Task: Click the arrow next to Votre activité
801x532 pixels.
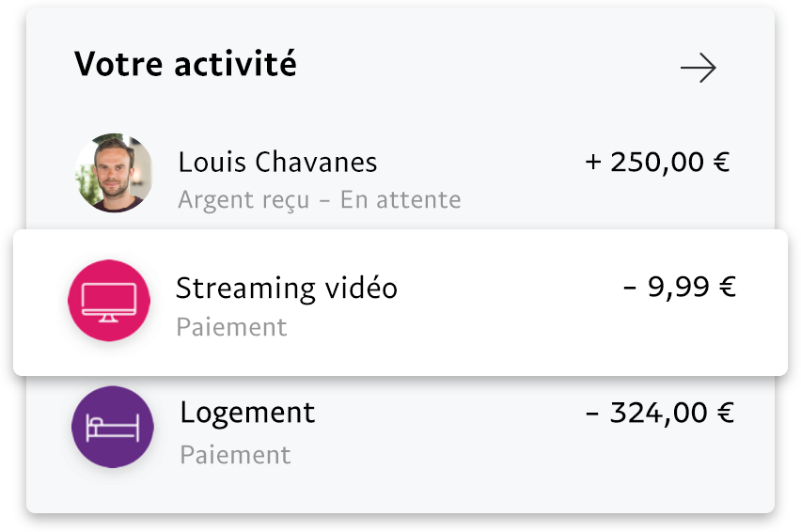Action: click(698, 68)
